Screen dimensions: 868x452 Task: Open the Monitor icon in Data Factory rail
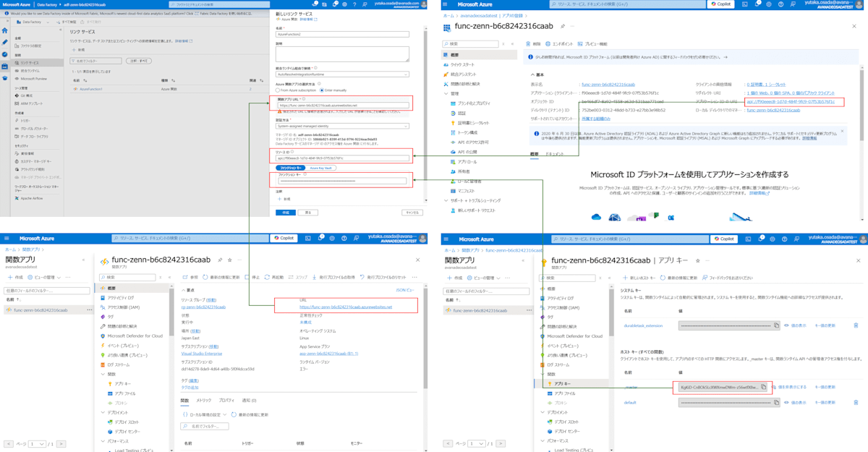(x=4, y=54)
